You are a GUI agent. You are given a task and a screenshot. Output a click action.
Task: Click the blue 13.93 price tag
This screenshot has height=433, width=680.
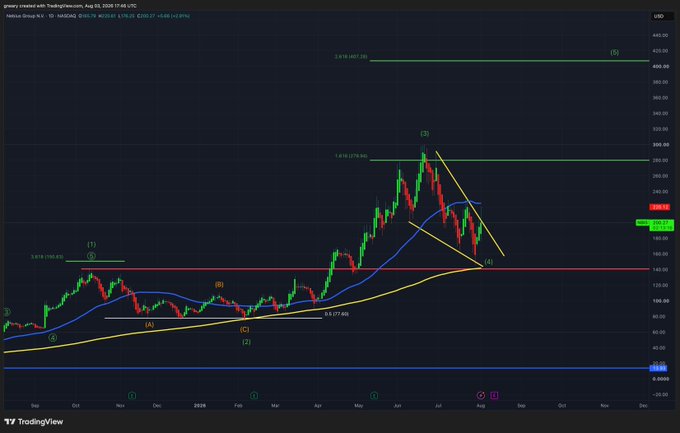pos(659,368)
